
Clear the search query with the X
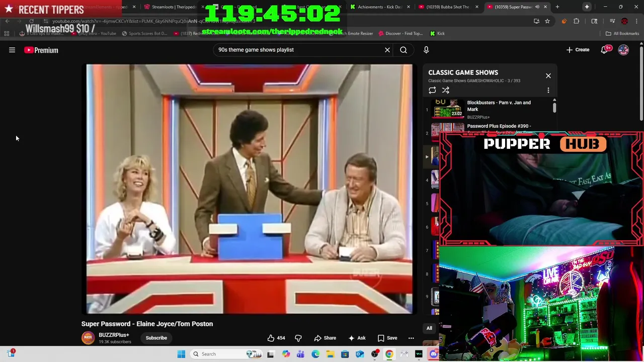coord(387,50)
